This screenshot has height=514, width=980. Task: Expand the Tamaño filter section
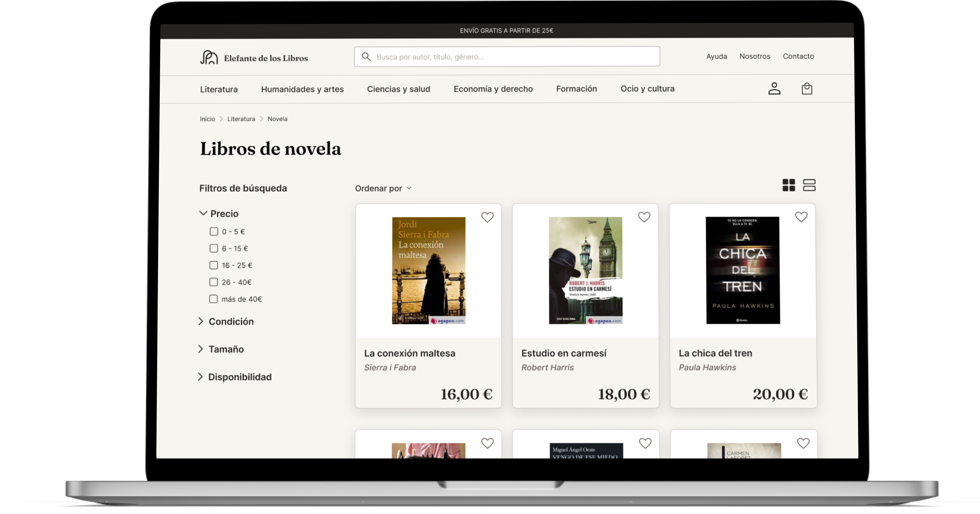(221, 349)
